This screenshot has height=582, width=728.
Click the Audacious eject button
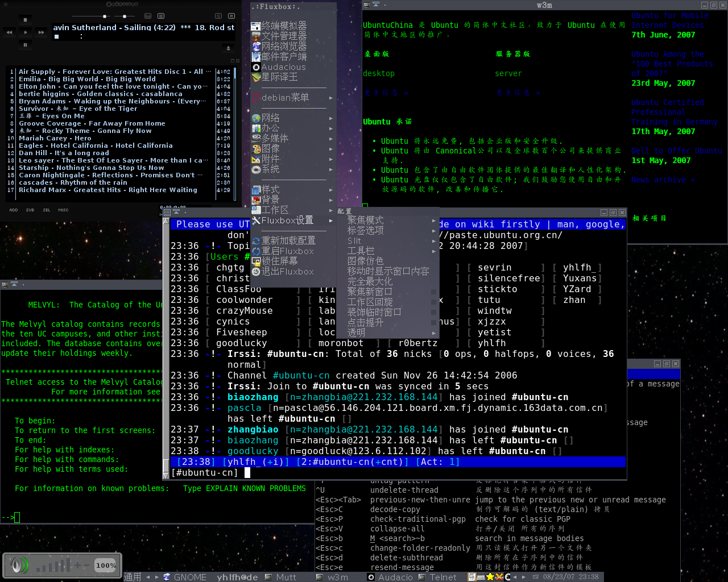click(x=228, y=48)
